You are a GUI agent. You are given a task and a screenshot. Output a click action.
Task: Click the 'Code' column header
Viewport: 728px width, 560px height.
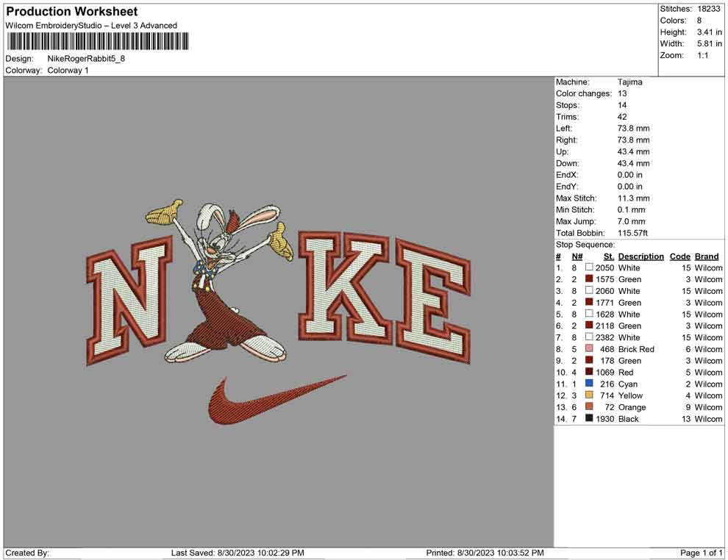click(x=679, y=256)
